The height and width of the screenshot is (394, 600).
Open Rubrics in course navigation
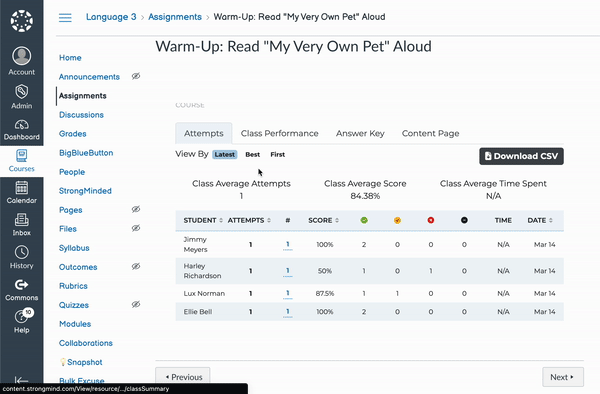[x=73, y=286]
